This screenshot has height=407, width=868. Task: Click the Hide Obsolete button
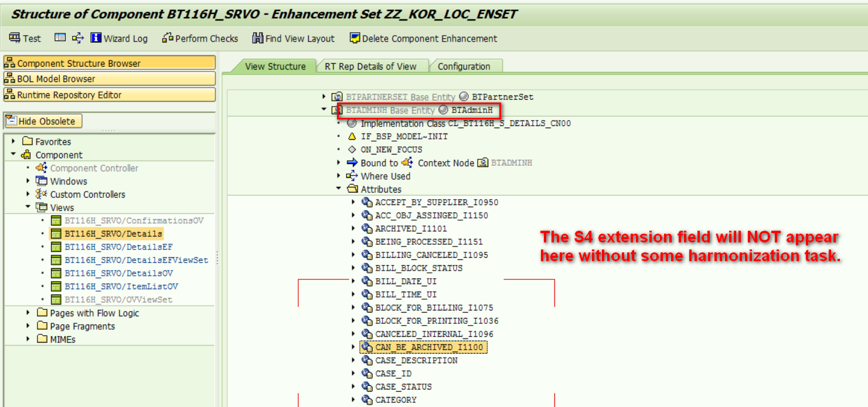click(43, 121)
